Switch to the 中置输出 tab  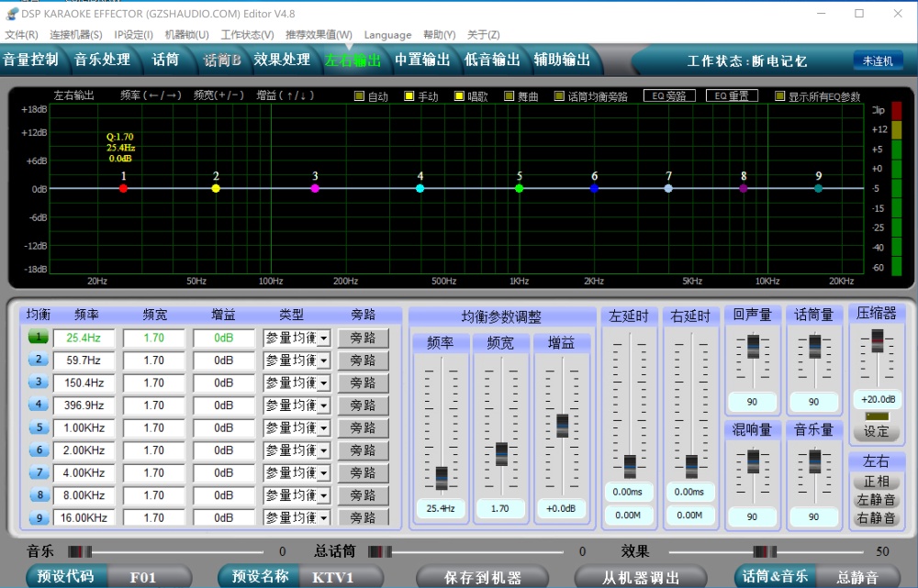422,60
